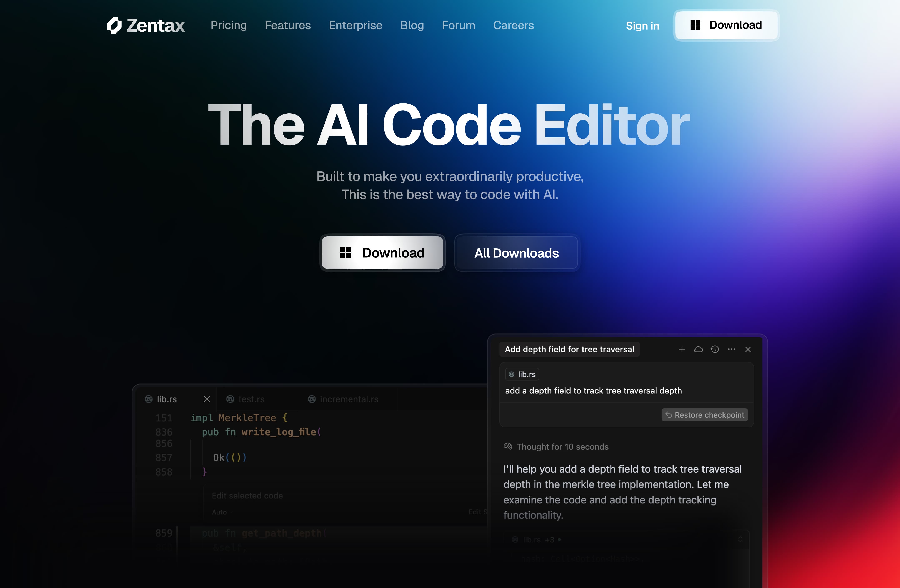Click 'impl MerkleTree {' code line
The width and height of the screenshot is (900, 588).
coord(239,418)
